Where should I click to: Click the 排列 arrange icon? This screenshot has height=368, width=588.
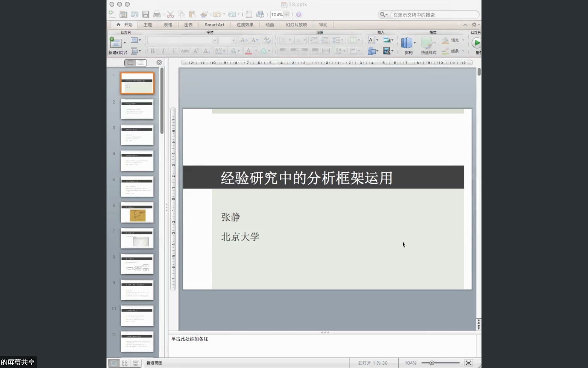click(x=407, y=43)
